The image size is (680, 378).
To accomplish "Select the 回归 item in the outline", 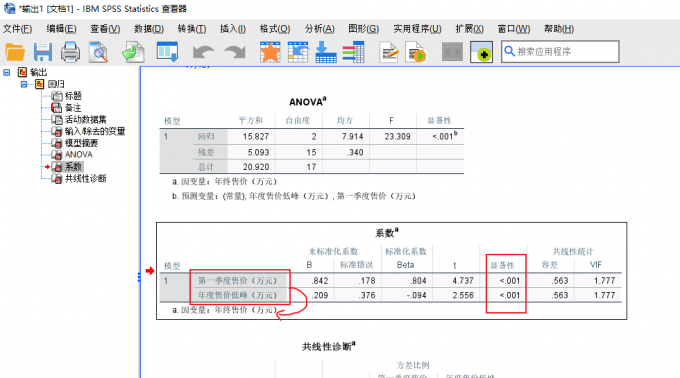I will [x=56, y=84].
